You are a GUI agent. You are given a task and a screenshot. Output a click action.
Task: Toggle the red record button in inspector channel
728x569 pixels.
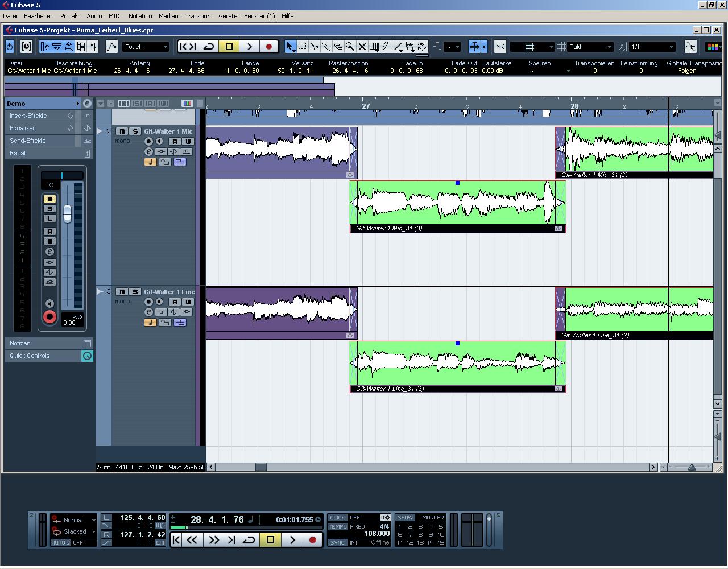pyautogui.click(x=49, y=318)
